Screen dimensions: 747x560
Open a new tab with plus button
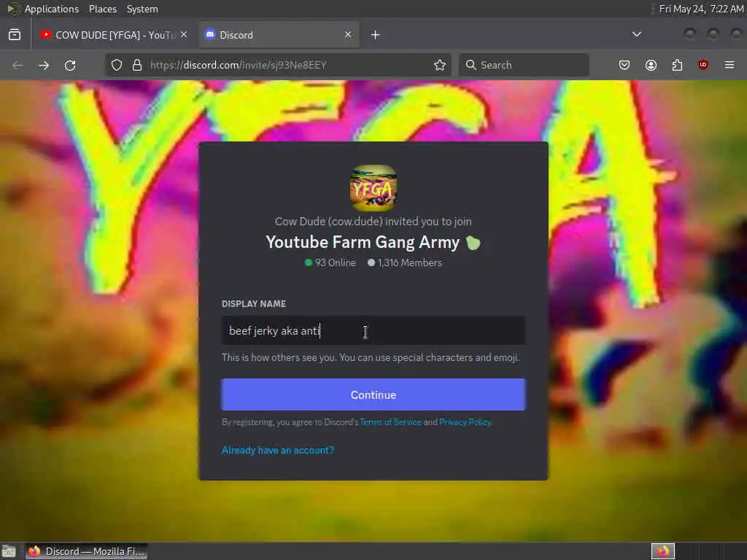[x=376, y=35]
